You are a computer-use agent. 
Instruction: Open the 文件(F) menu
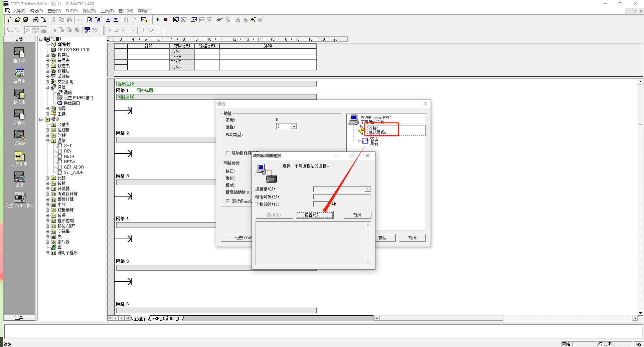(19, 11)
